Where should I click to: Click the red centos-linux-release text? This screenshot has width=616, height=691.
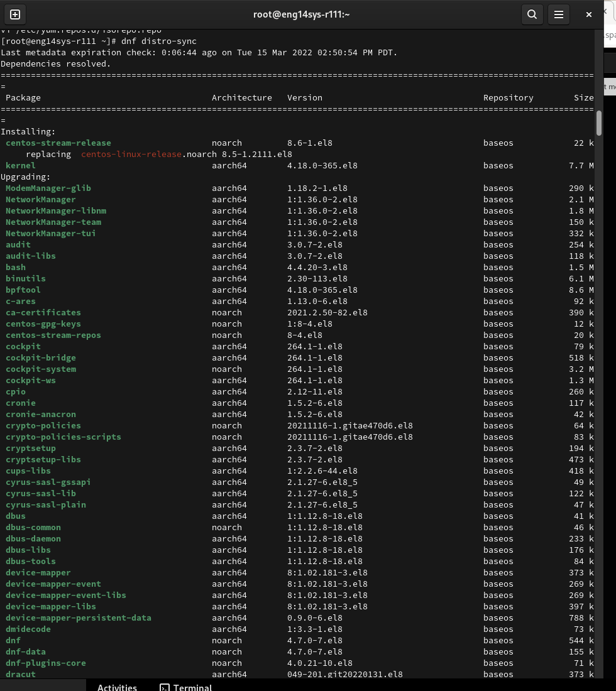pyautogui.click(x=131, y=155)
